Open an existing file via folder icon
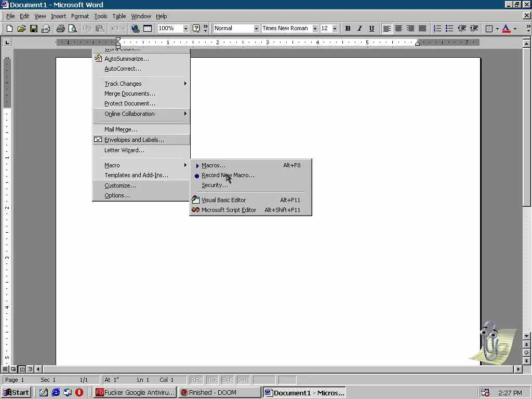Viewport: 532px width, 399px height. pos(21,29)
